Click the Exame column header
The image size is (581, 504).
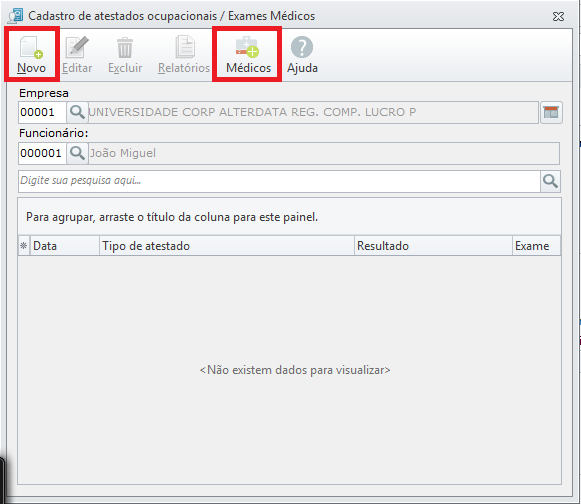pyautogui.click(x=536, y=246)
